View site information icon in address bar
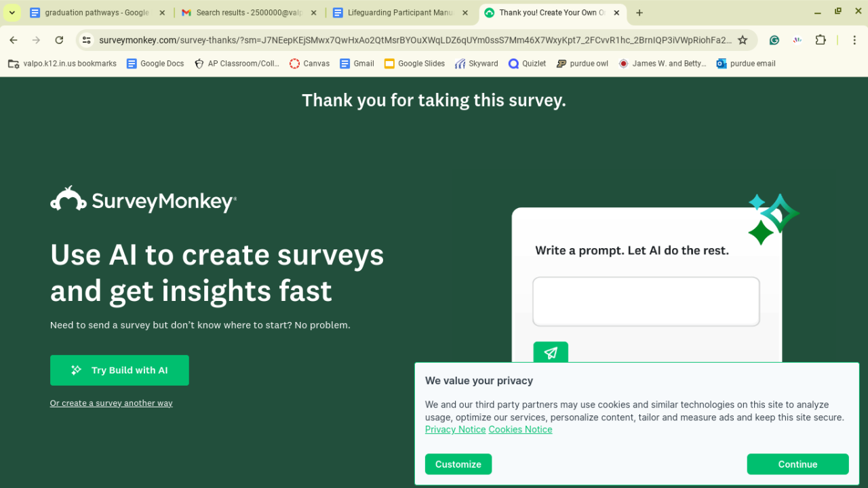The height and width of the screenshot is (488, 868). [x=86, y=40]
